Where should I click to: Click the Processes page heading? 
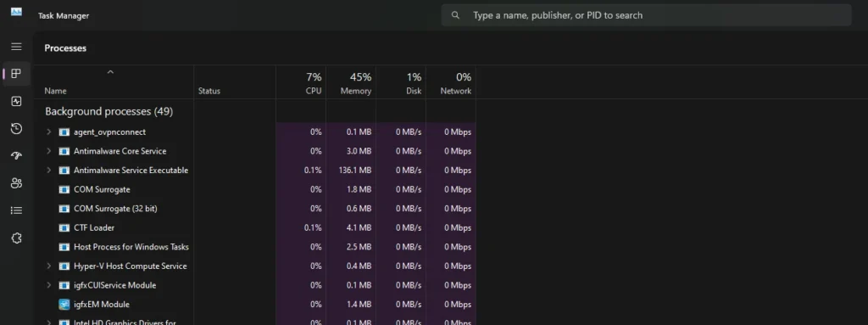pos(65,48)
